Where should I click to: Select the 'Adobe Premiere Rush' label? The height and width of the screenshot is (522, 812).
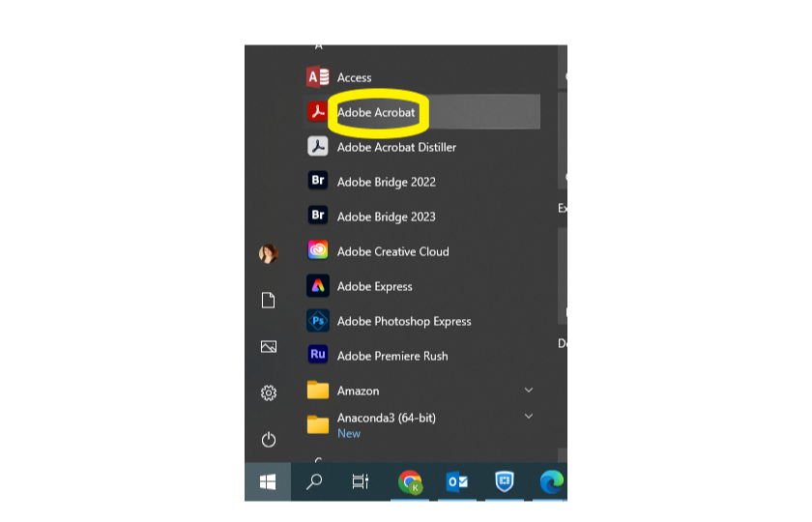tap(392, 356)
